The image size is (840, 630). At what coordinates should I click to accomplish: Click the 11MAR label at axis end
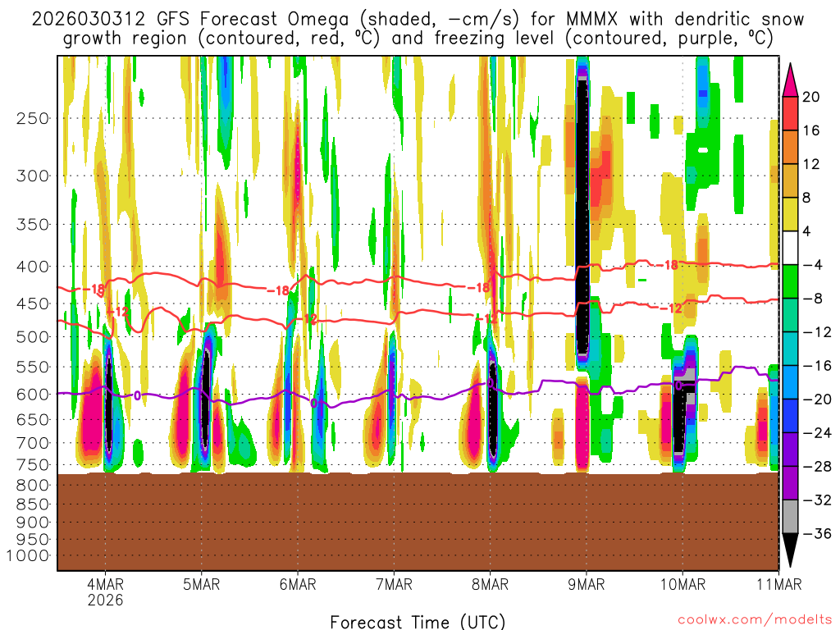click(x=778, y=584)
